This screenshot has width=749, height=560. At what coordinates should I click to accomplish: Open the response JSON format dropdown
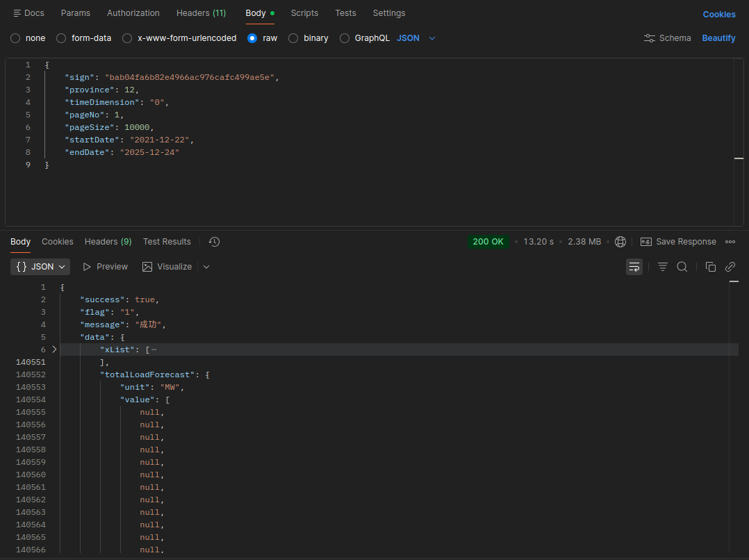coord(40,267)
